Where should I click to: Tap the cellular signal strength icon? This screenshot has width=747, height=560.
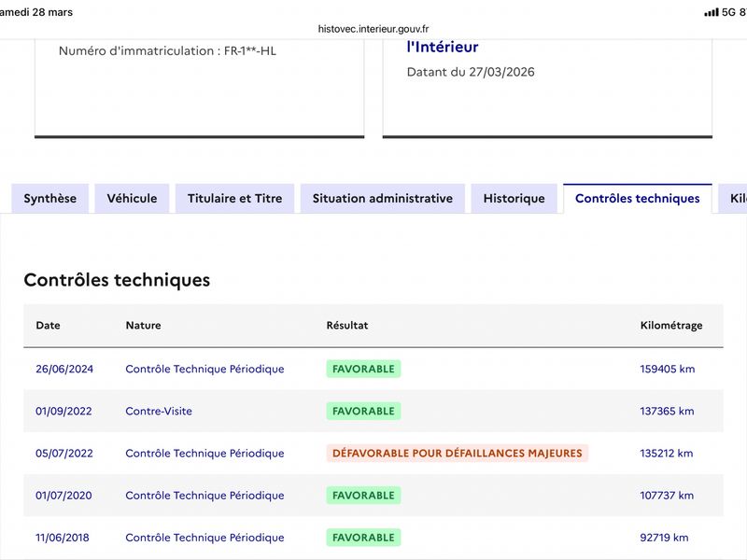pyautogui.click(x=712, y=12)
